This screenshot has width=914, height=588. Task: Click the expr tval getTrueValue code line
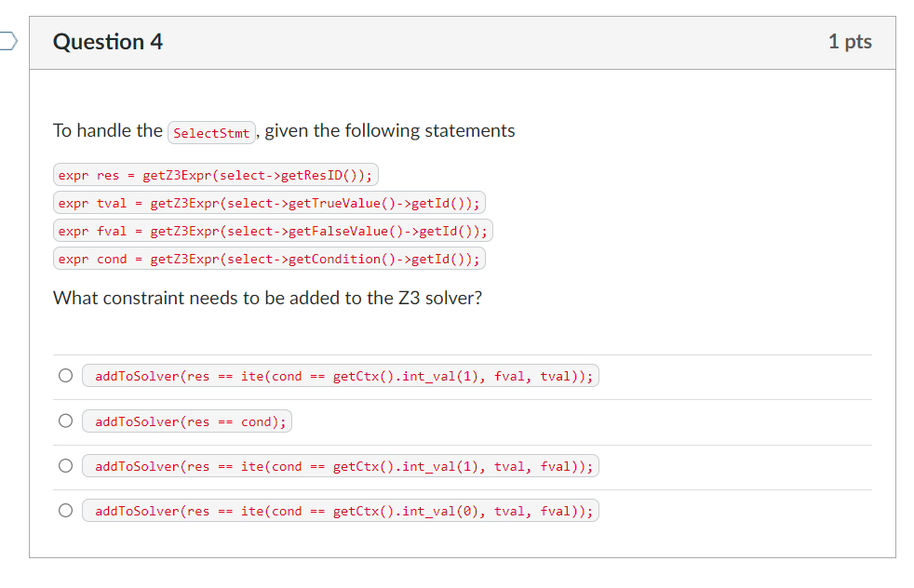pyautogui.click(x=269, y=203)
